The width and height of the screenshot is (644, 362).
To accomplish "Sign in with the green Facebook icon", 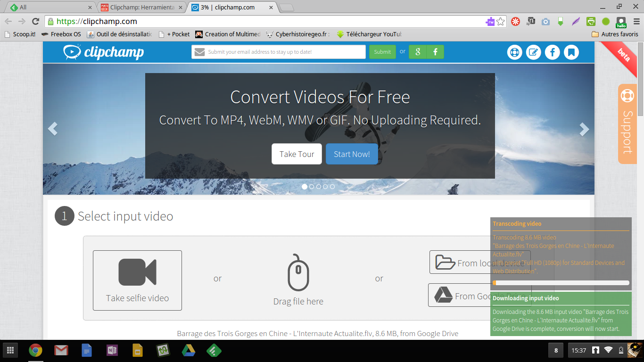I will tap(435, 52).
